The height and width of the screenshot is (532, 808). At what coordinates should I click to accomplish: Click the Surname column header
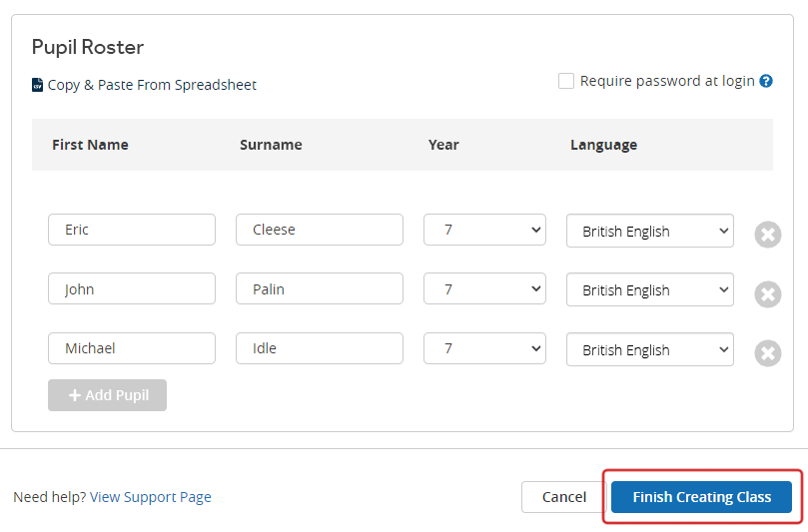point(271,145)
